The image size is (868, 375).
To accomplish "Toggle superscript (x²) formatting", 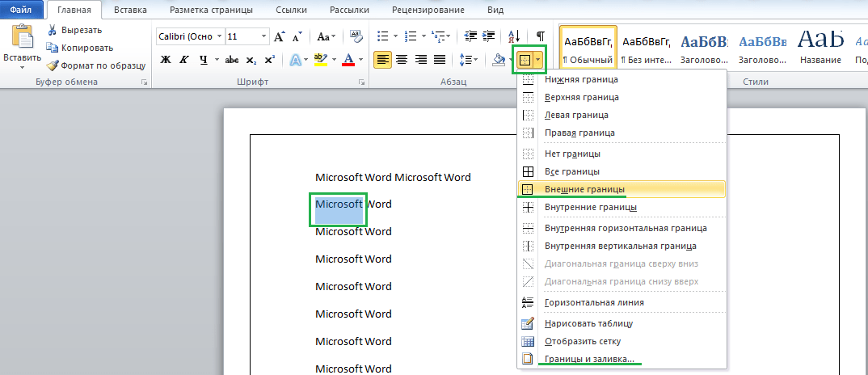I will click(x=270, y=59).
